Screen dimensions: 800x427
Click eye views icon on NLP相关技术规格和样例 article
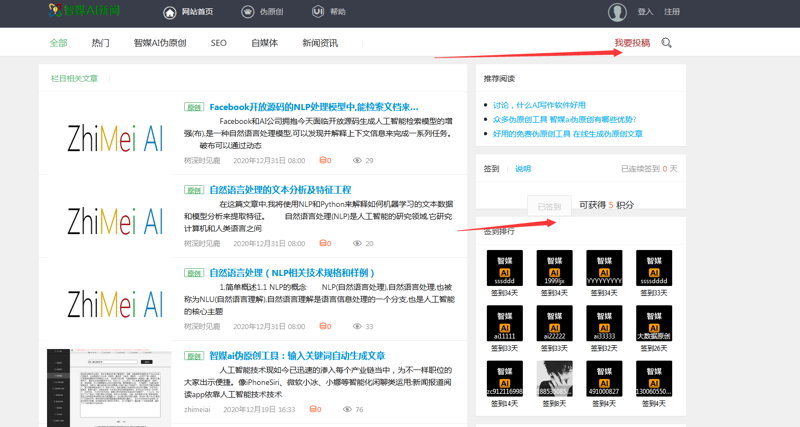[357, 326]
